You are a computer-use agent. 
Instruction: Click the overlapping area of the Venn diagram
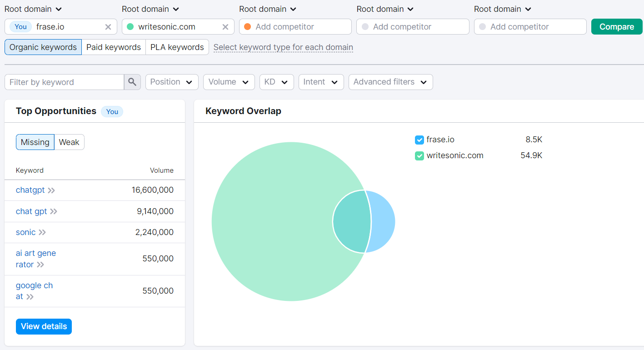tap(351, 221)
